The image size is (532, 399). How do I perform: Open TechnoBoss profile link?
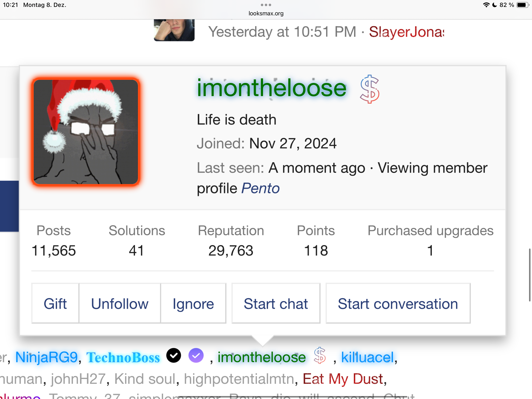(x=123, y=357)
